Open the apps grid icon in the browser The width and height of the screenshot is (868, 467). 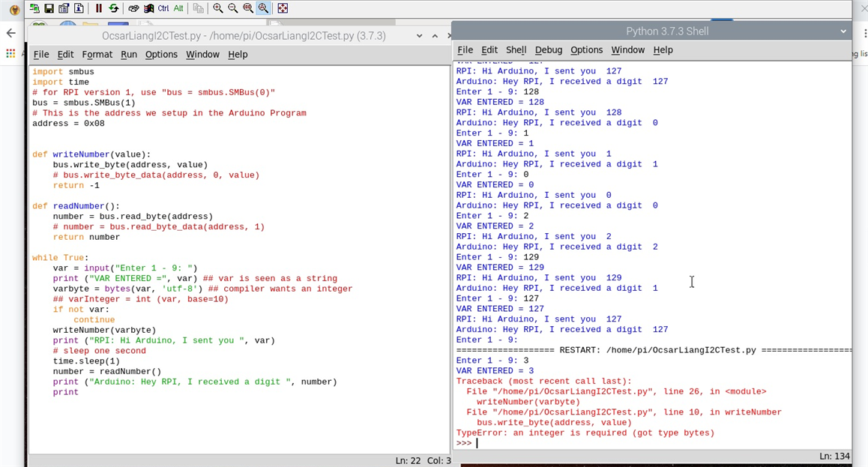10,53
